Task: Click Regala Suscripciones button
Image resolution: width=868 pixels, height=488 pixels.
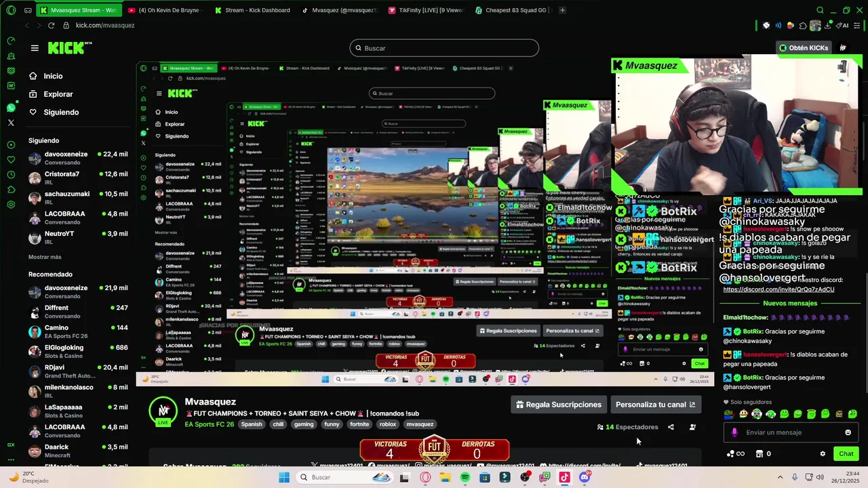Action: pyautogui.click(x=559, y=405)
